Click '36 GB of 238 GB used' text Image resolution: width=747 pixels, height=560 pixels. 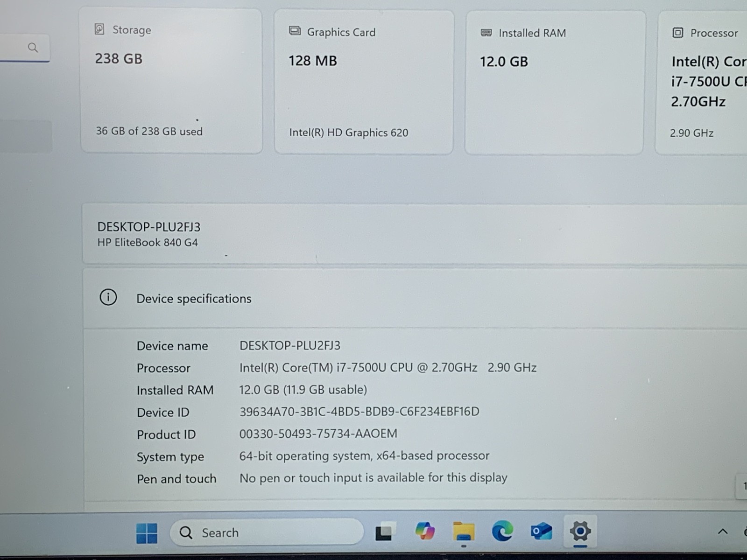point(149,131)
